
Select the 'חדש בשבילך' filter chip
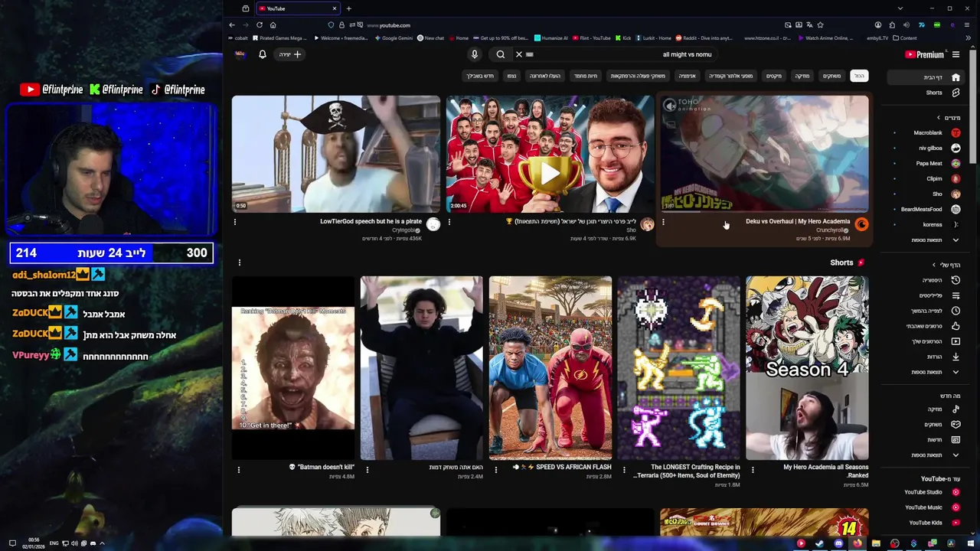pyautogui.click(x=480, y=76)
